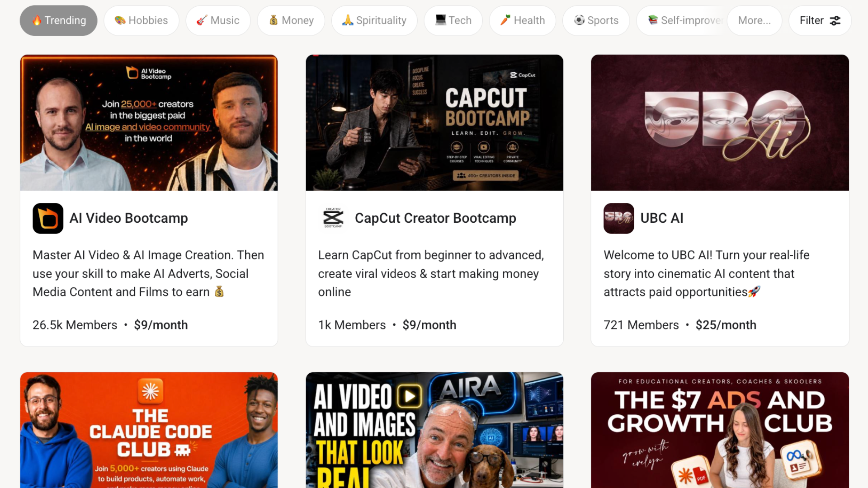Switch to the Health category

pyautogui.click(x=523, y=20)
